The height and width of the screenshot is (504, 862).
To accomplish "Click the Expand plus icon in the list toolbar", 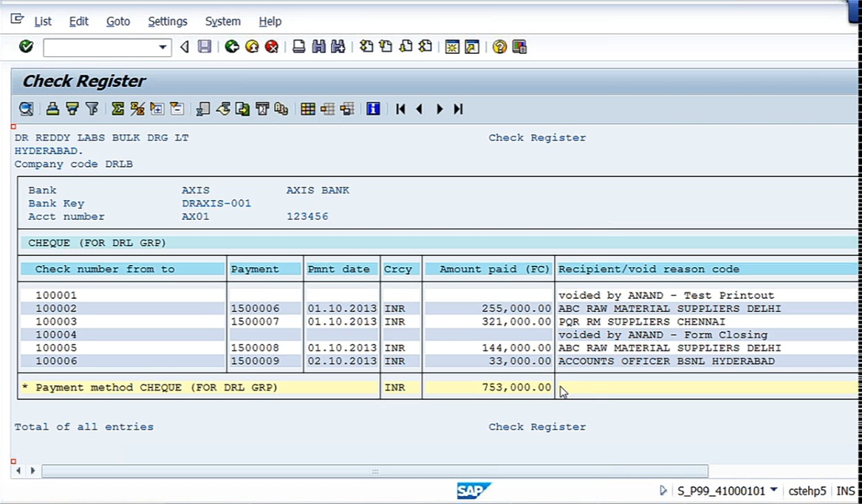I will pos(157,108).
